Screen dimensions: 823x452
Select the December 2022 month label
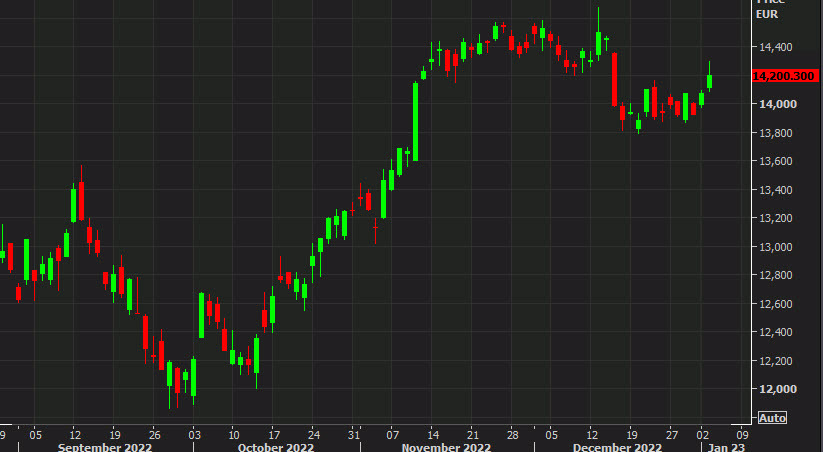pos(617,447)
